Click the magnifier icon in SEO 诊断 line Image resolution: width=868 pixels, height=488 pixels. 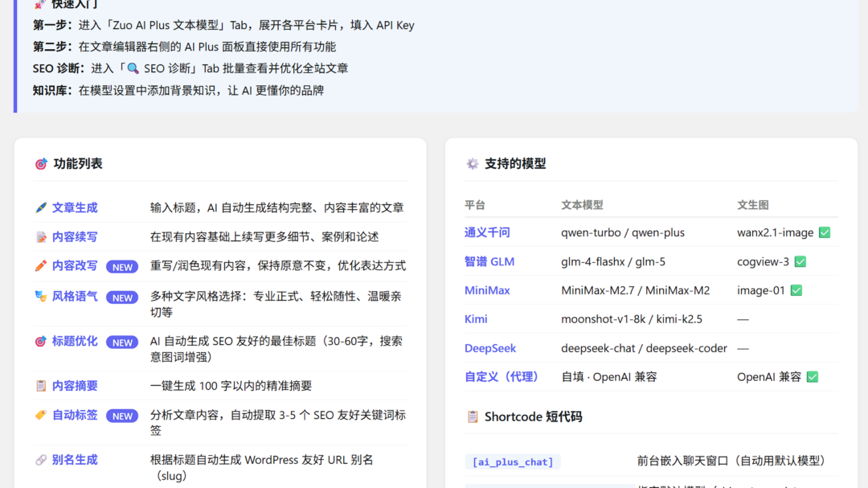pyautogui.click(x=133, y=68)
